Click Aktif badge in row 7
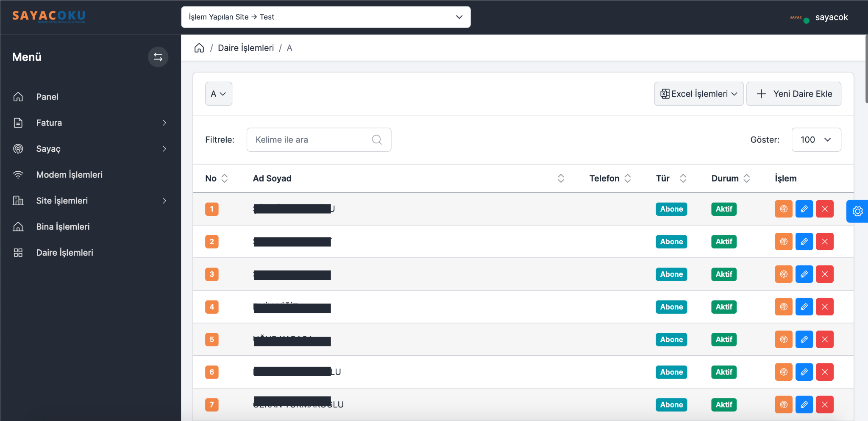This screenshot has width=868, height=421. [x=724, y=405]
